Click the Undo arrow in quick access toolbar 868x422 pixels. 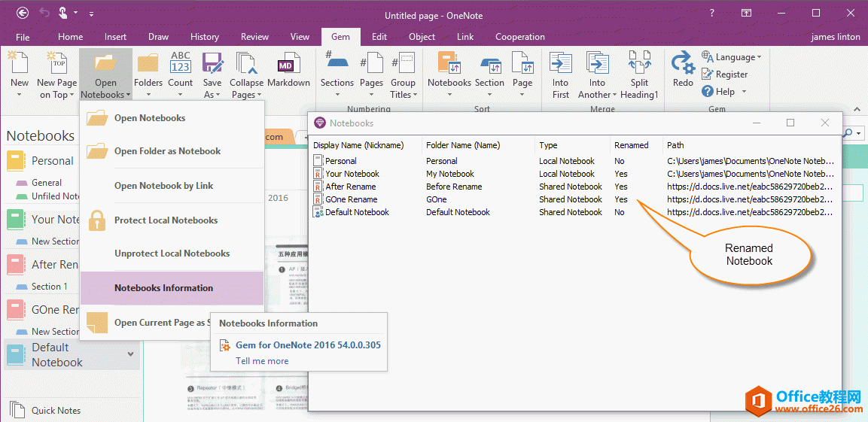[x=44, y=13]
